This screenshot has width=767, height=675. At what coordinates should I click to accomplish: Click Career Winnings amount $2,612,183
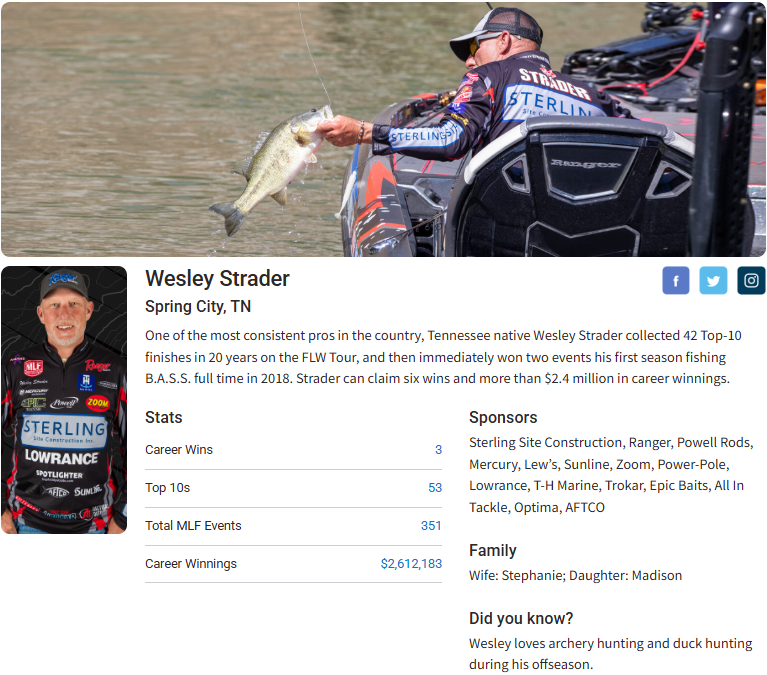coord(411,563)
